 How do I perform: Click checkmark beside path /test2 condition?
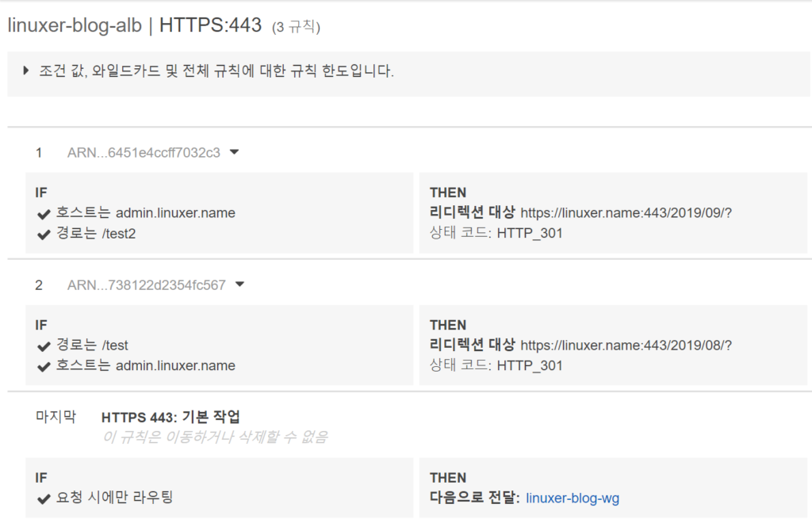[x=44, y=234]
